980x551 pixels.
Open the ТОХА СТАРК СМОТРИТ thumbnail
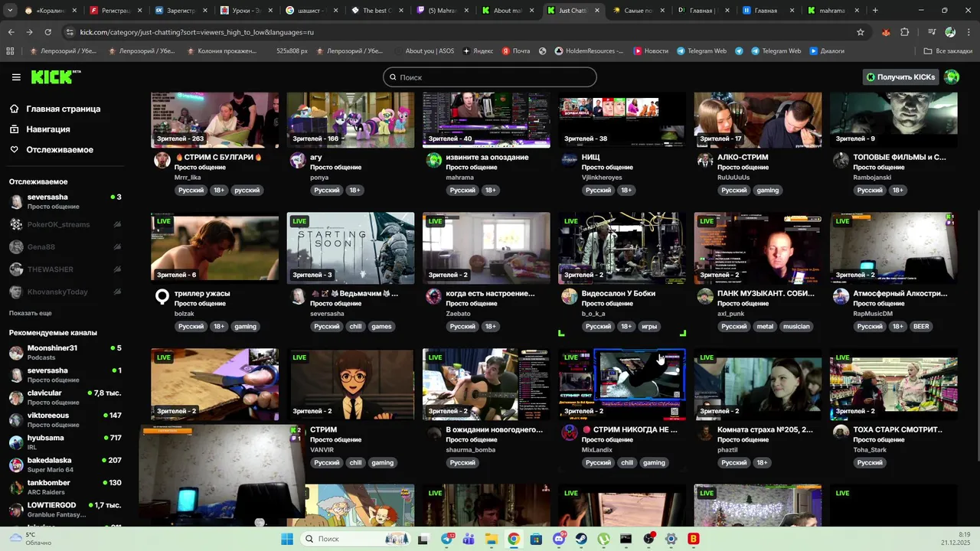(x=893, y=384)
